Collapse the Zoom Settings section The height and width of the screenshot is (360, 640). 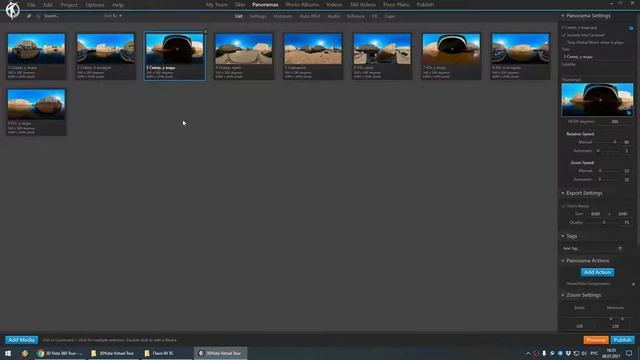(x=563, y=295)
